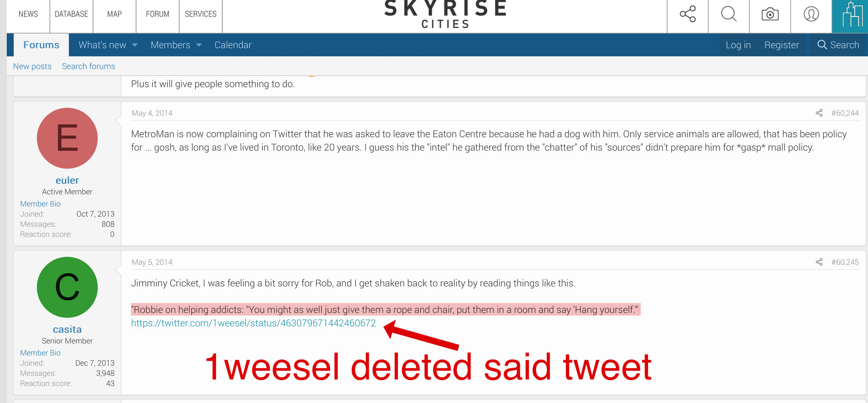Click the camera icon in header
Screen dimensions: 868x403
(x=770, y=14)
